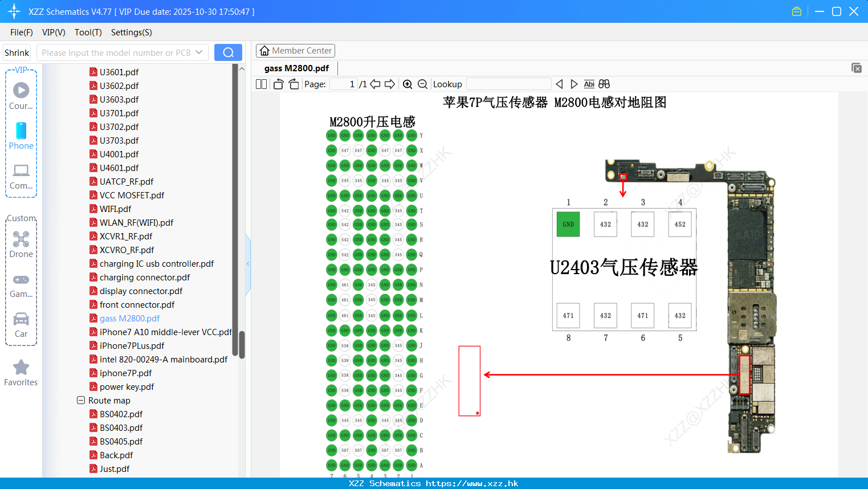Screen dimensions: 868x489
Task: Open VCC MOSFET.pdf file
Action: 132,195
